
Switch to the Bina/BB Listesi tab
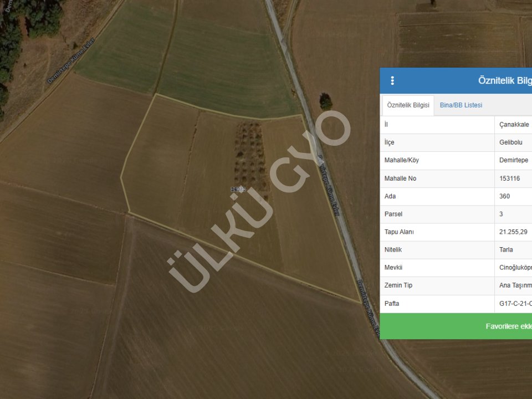click(x=461, y=105)
